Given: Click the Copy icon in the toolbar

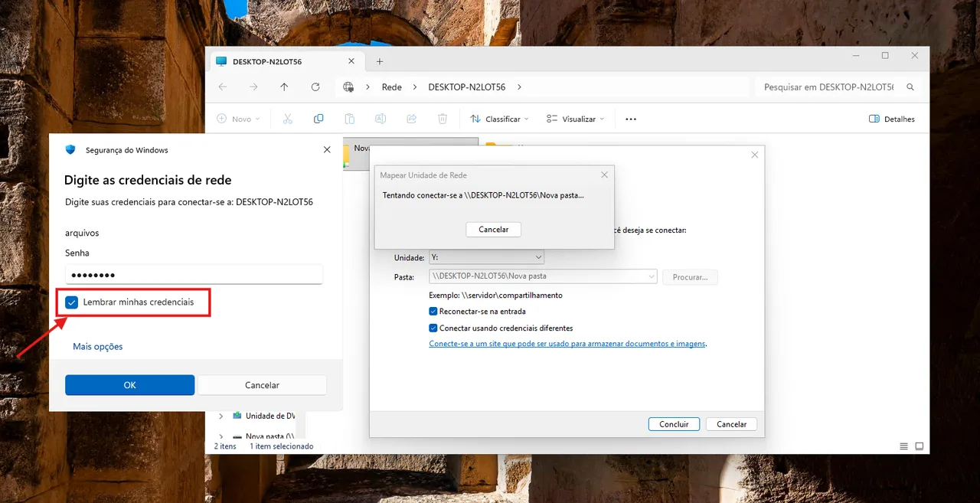Looking at the screenshot, I should 318,119.
